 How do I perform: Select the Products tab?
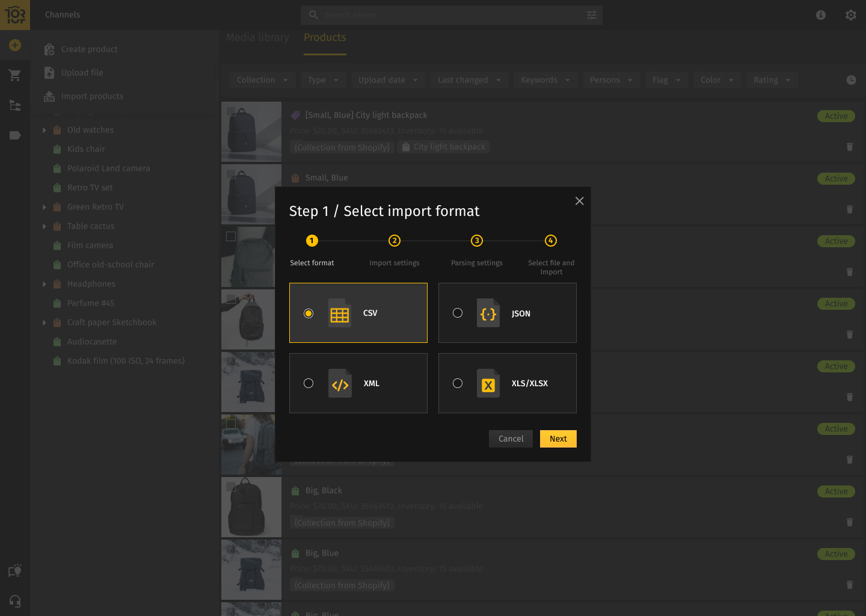pyautogui.click(x=325, y=37)
